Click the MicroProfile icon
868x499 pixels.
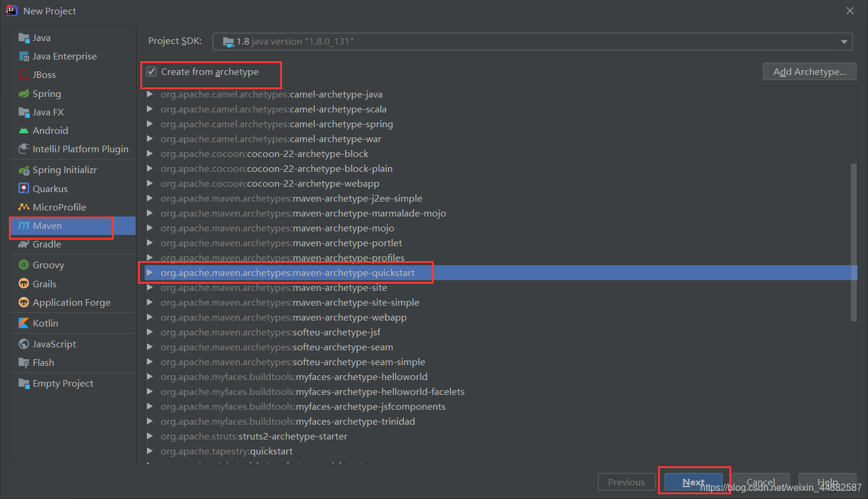(24, 207)
